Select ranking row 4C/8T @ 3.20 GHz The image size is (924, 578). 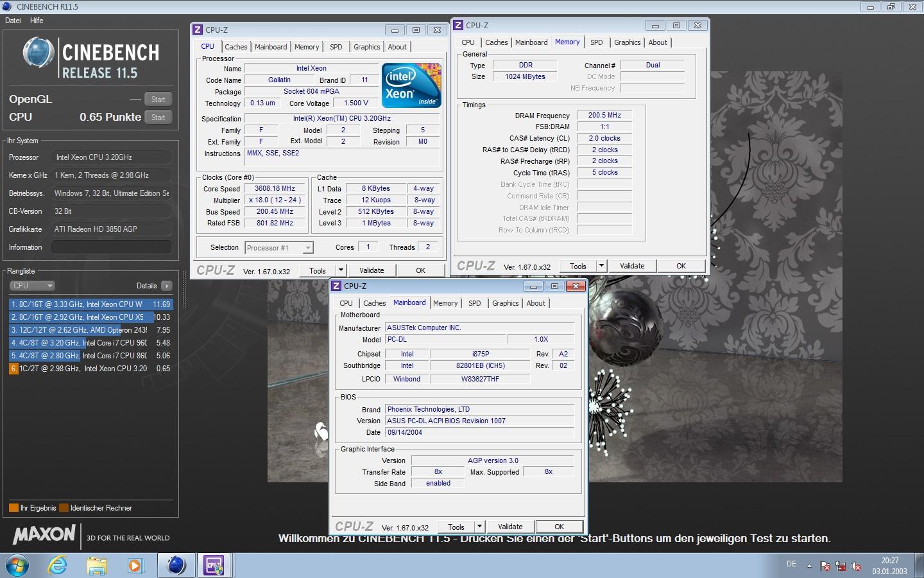(90, 343)
